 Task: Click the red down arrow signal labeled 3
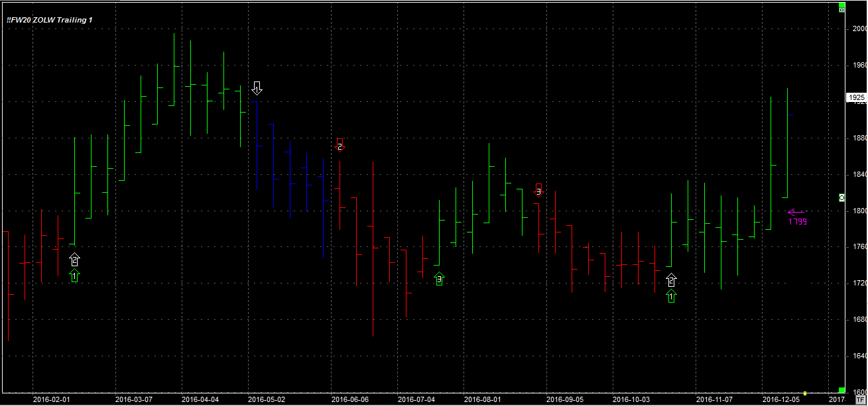[x=538, y=189]
